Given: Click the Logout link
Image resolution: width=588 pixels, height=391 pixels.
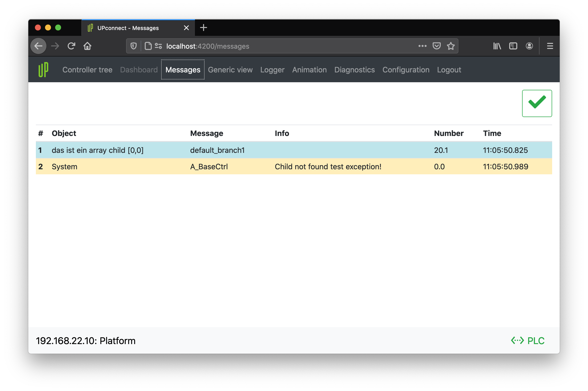Looking at the screenshot, I should 449,70.
